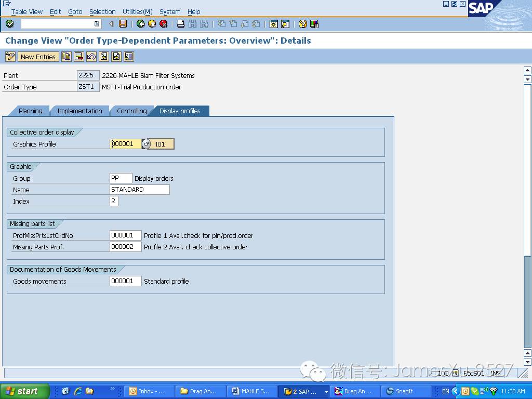Image resolution: width=532 pixels, height=399 pixels.
Task: Toggle Display/Change pencil icon
Action: (10, 57)
